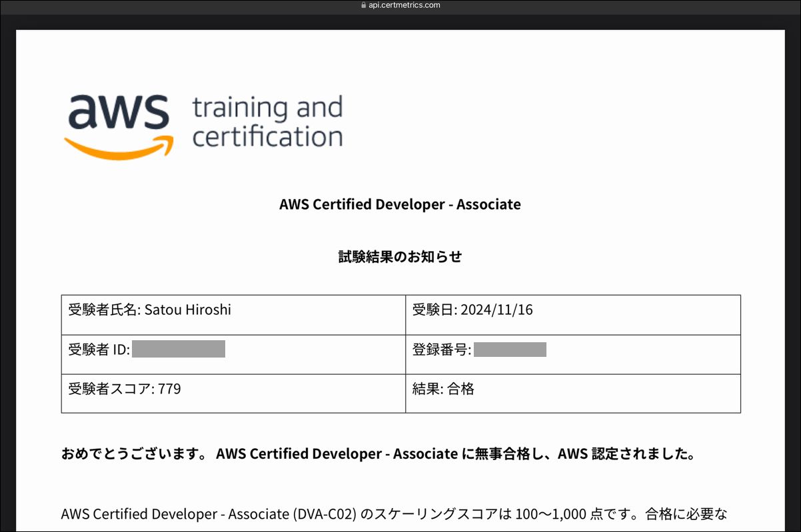The width and height of the screenshot is (801, 532).
Task: Click the '受験者 ID:' cell
Action: click(x=233, y=354)
